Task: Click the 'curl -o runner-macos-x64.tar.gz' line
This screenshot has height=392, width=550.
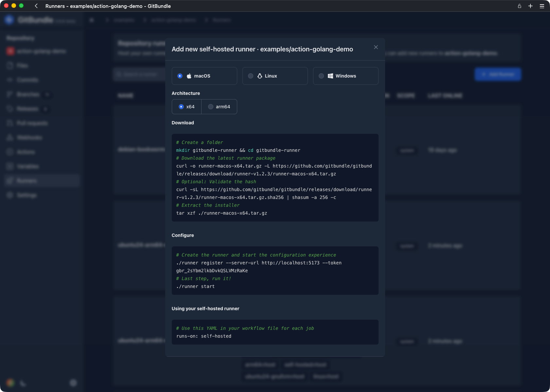Action: coord(274,166)
